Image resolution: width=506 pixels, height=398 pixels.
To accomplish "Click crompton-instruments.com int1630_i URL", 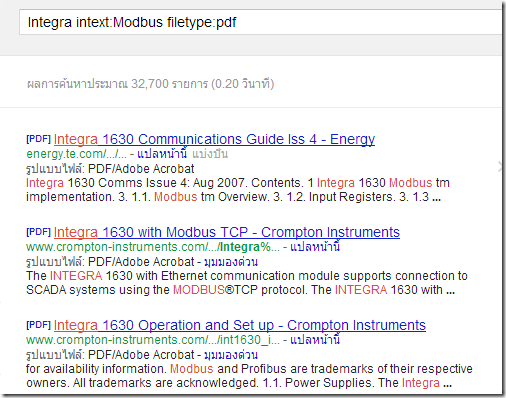I will click(x=153, y=340).
